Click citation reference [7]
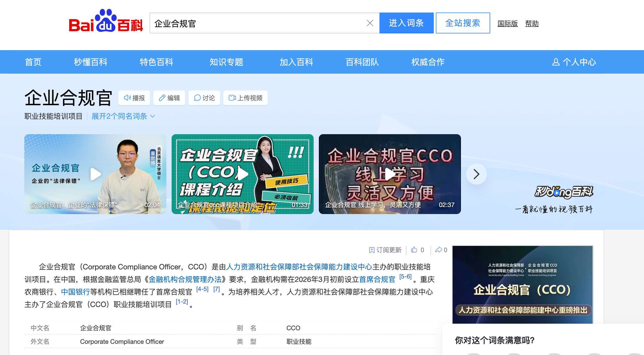This screenshot has height=355, width=644. (216, 289)
